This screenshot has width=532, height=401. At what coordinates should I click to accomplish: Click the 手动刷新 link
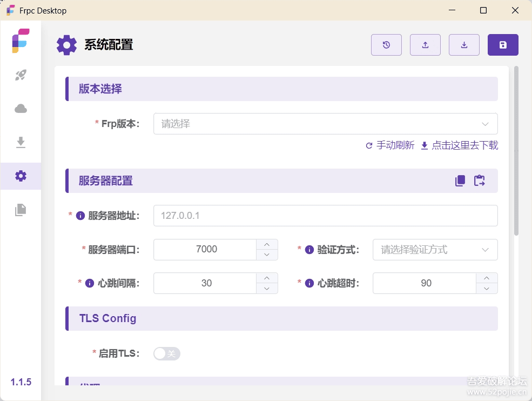point(390,145)
